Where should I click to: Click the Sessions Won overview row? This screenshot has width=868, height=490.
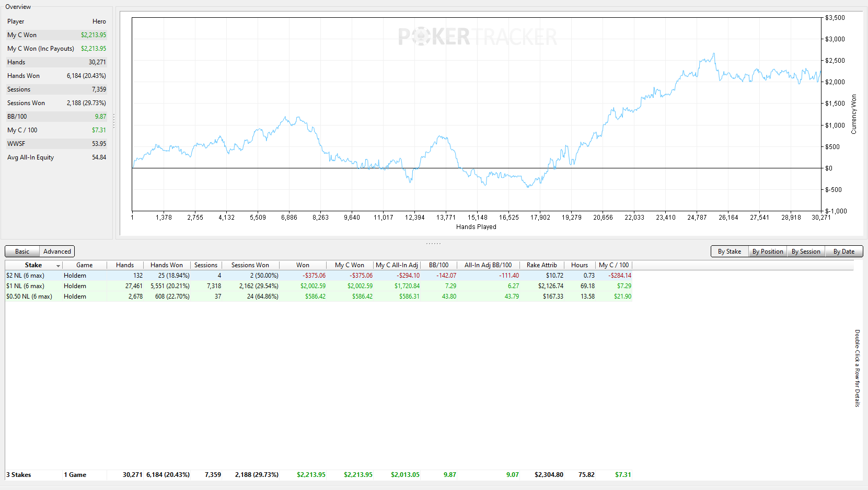click(x=56, y=103)
